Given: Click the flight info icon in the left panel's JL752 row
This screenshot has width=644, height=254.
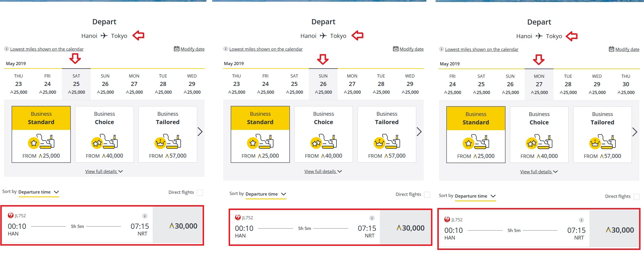Looking at the screenshot, I should 145,216.
